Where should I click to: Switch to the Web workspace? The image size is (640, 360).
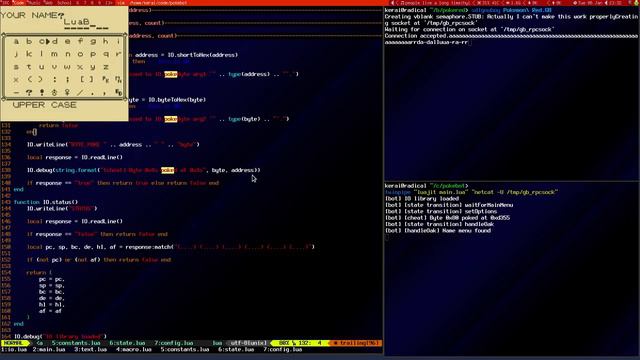[48, 2]
